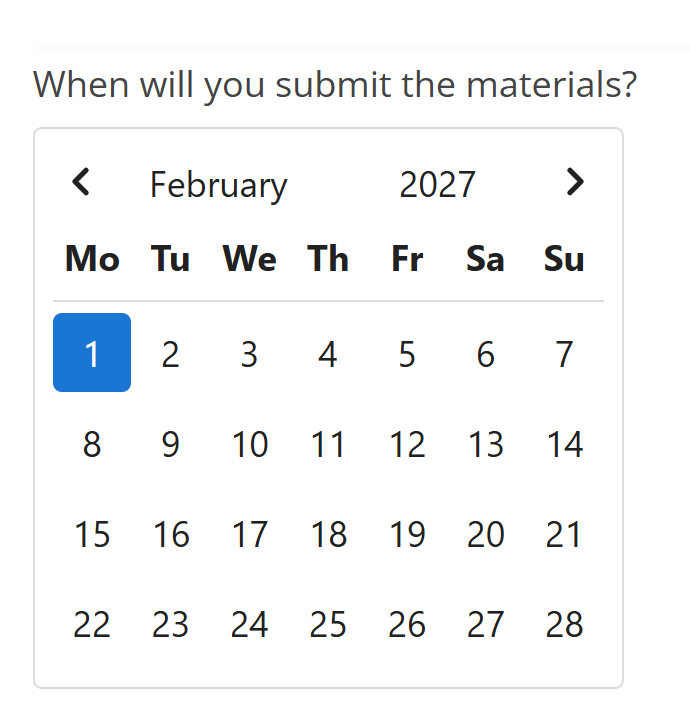Image resolution: width=690 pixels, height=722 pixels.
Task: Choose Sunday the 7th
Action: point(564,353)
